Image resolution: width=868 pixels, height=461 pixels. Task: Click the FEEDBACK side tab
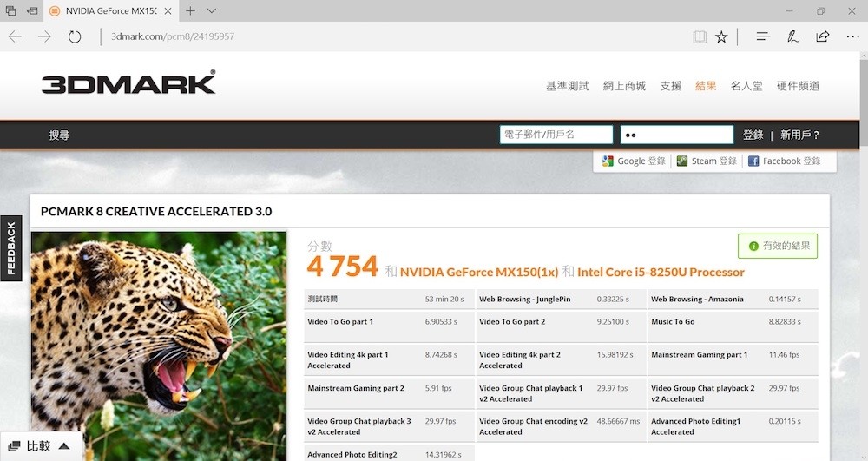pos(11,248)
